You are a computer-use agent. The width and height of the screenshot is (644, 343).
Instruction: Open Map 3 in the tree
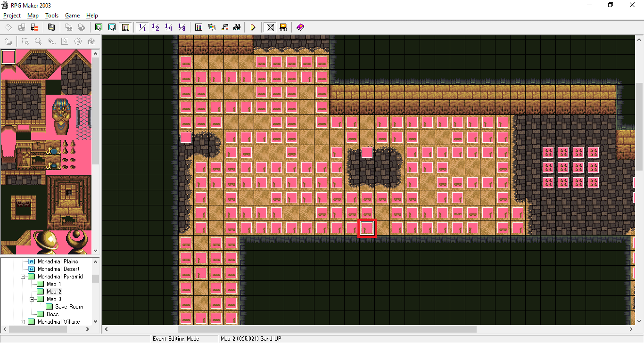(x=54, y=299)
